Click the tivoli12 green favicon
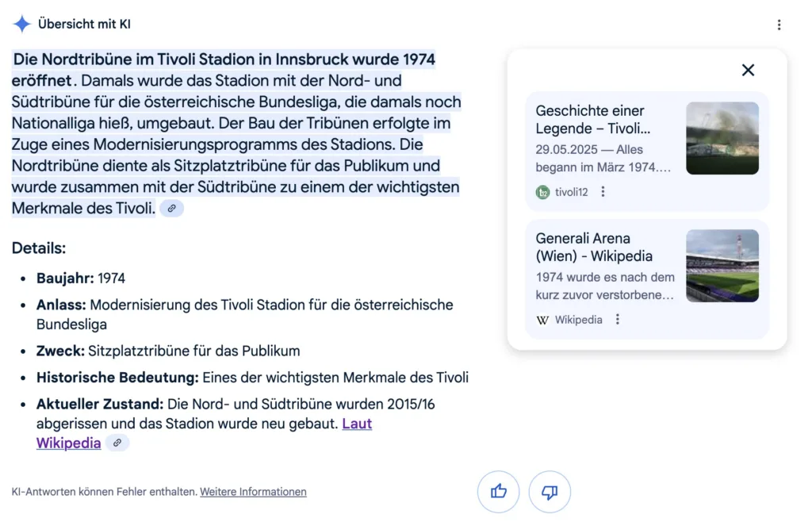Screen dimensions: 812x522 [542, 193]
